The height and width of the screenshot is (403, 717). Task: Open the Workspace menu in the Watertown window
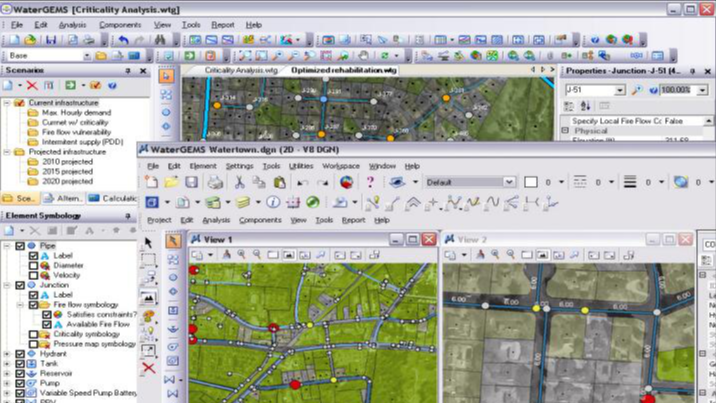341,166
